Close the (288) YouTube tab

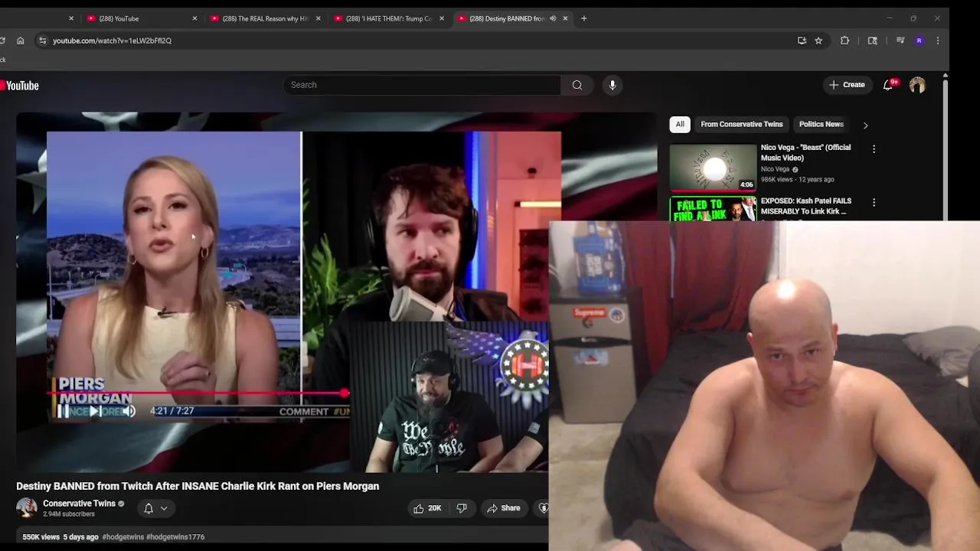(194, 18)
